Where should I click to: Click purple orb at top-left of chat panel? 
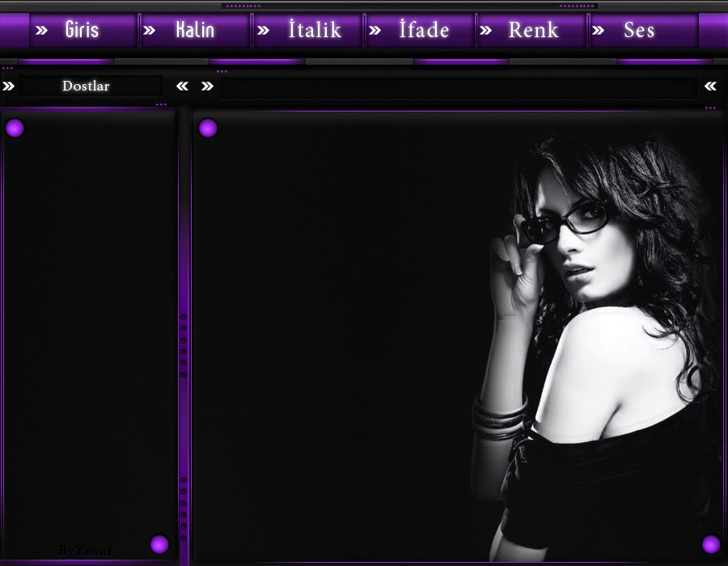208,128
